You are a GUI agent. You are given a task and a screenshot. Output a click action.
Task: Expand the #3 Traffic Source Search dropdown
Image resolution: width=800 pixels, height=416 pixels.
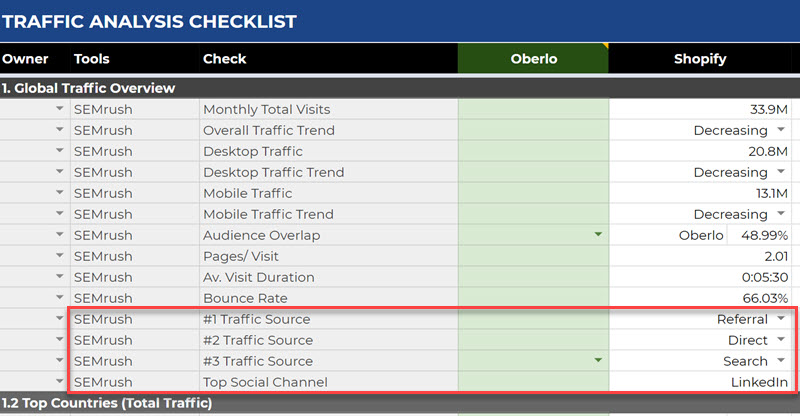point(780,362)
